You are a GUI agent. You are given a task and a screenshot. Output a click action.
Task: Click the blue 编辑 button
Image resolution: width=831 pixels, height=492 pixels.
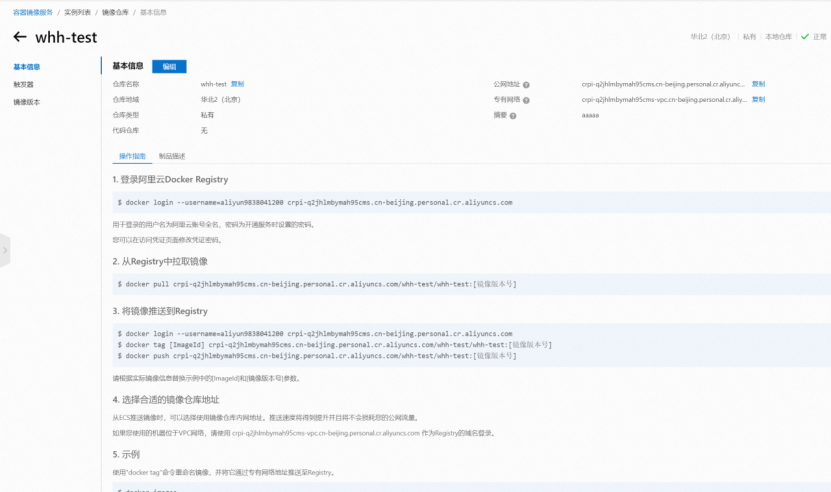[169, 66]
